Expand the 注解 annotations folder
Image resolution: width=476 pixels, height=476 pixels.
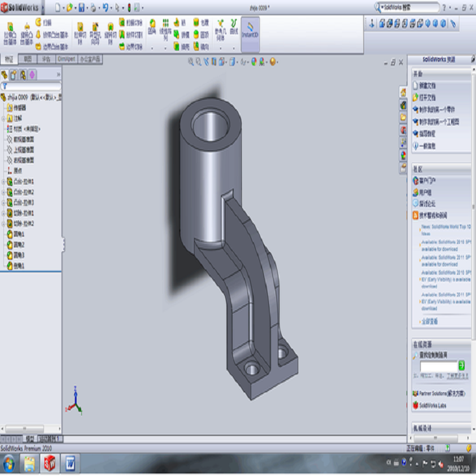point(3,118)
